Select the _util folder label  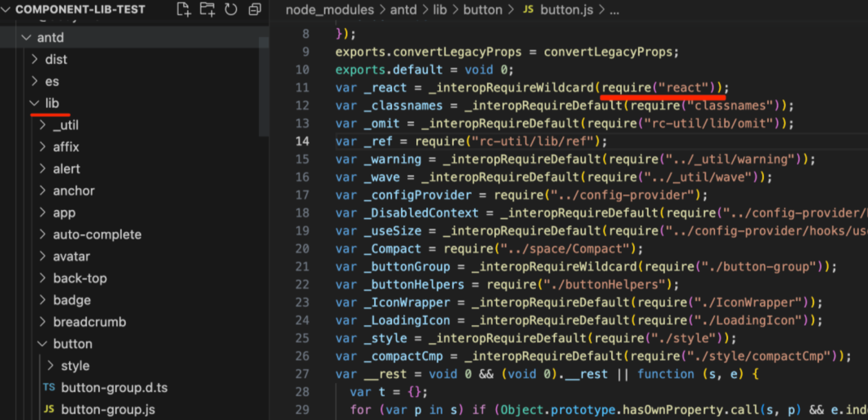click(65, 125)
